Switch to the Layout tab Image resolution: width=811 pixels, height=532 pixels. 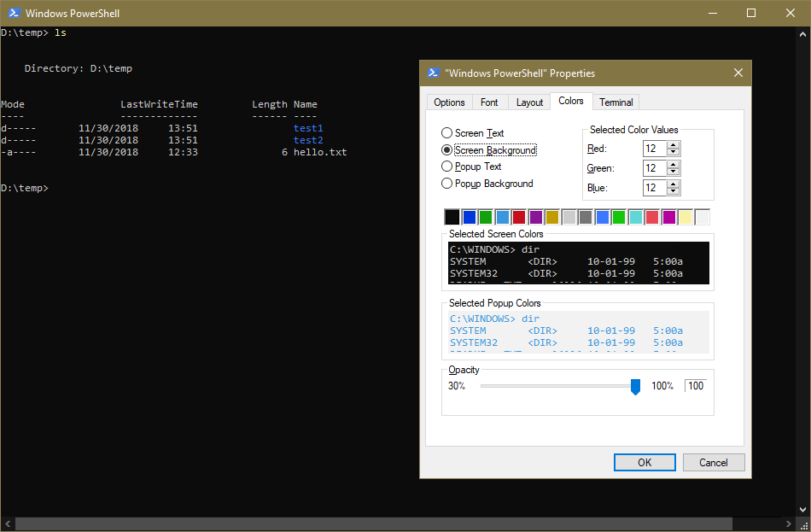(529, 102)
